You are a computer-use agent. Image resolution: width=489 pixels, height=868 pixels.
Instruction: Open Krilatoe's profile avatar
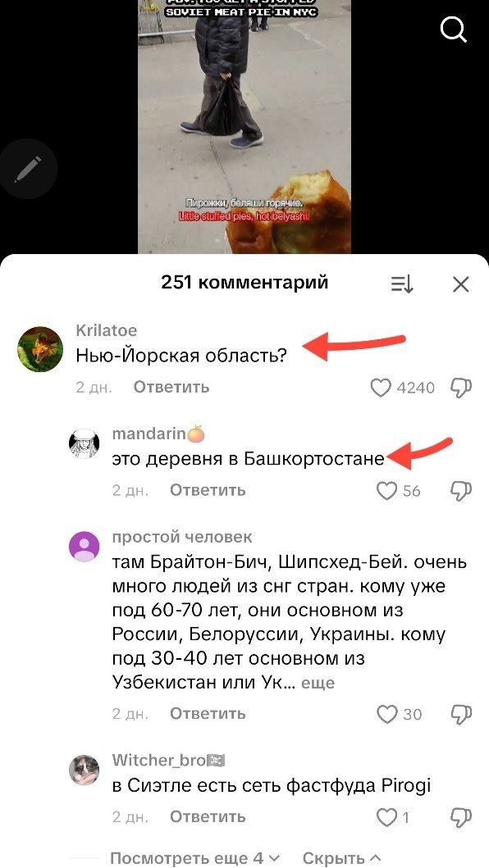[x=40, y=348]
